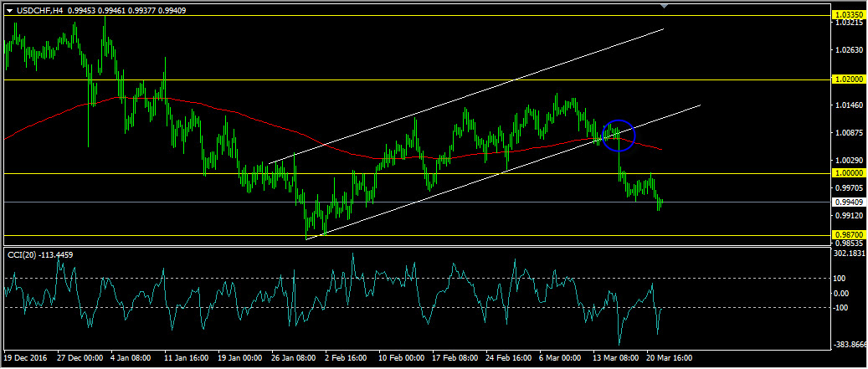Image resolution: width=868 pixels, height=369 pixels.
Task: Click the 20 Mar 16:00 time label
Action: coord(668,358)
